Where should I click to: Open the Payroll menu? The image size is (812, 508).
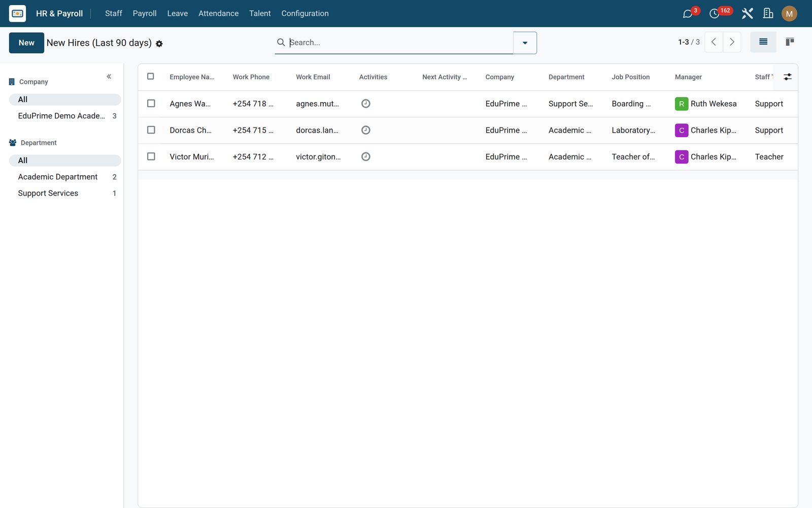pos(145,14)
